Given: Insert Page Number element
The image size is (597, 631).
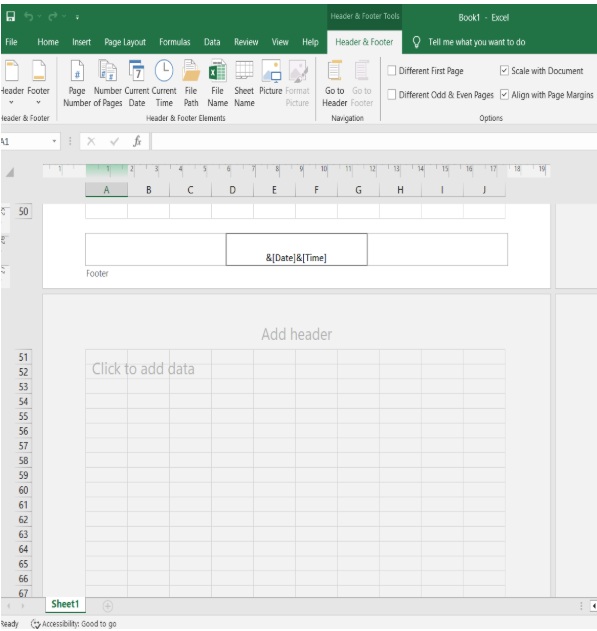Looking at the screenshot, I should (x=77, y=83).
